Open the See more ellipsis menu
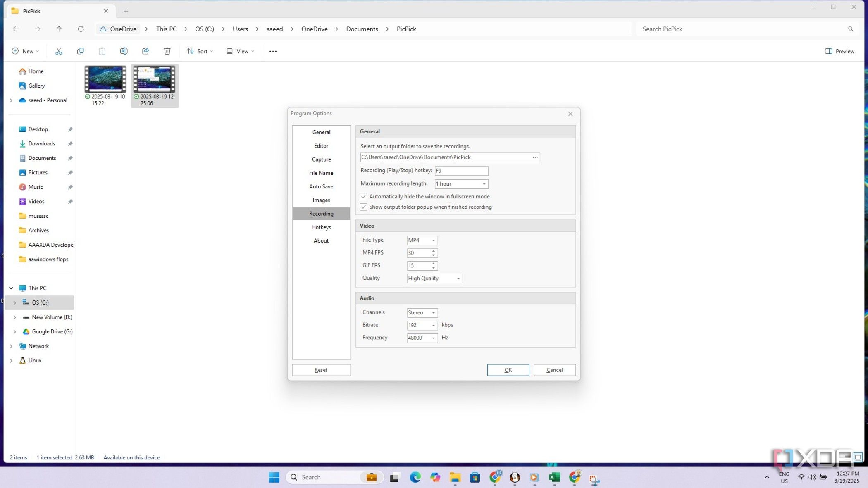Image resolution: width=868 pixels, height=488 pixels. click(273, 51)
